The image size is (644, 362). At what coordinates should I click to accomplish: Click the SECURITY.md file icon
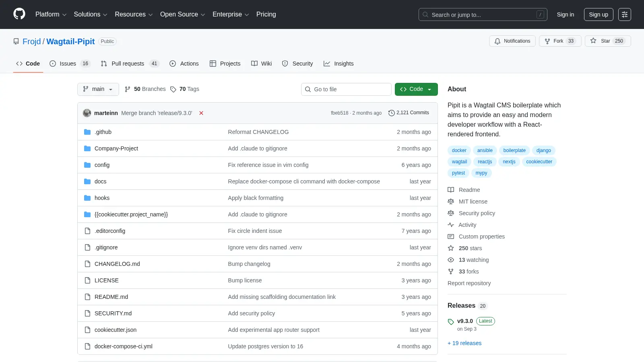click(x=87, y=313)
